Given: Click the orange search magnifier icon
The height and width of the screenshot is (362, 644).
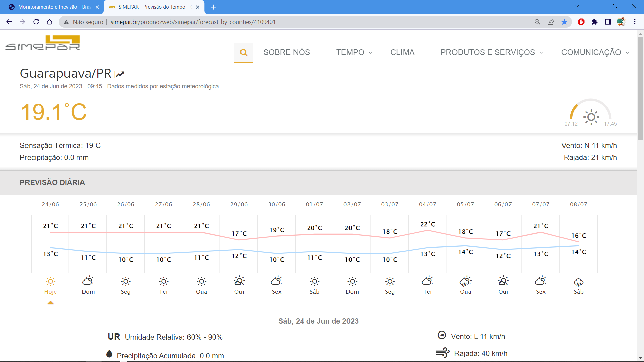Looking at the screenshot, I should coord(244,52).
